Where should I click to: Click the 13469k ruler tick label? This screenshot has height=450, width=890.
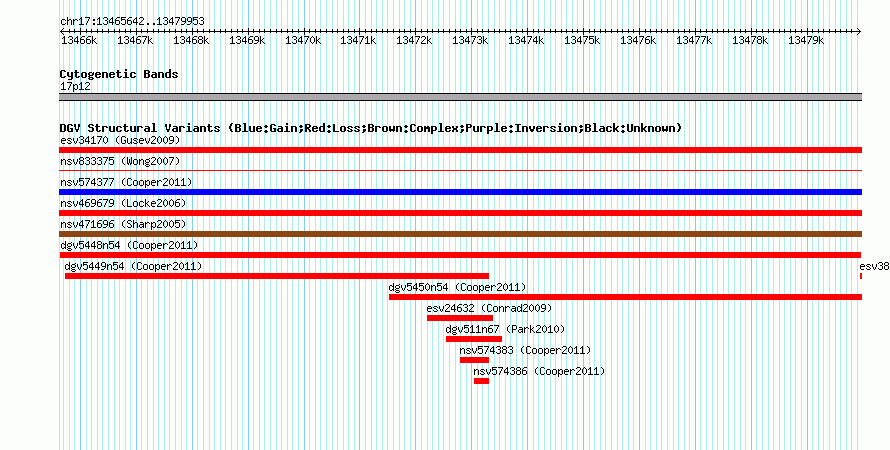pyautogui.click(x=247, y=40)
